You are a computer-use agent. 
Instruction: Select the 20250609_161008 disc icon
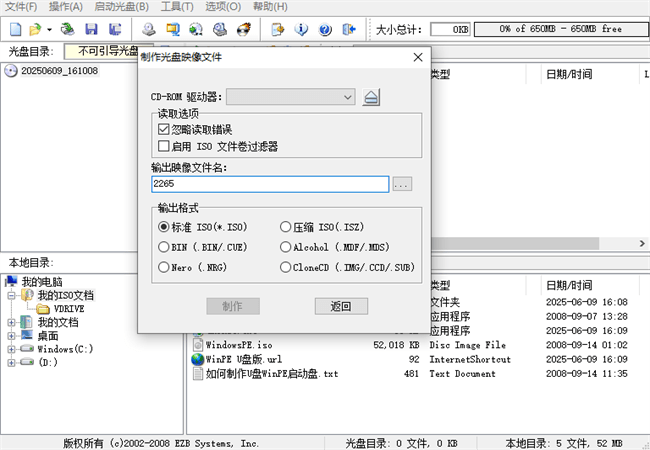pyautogui.click(x=11, y=71)
